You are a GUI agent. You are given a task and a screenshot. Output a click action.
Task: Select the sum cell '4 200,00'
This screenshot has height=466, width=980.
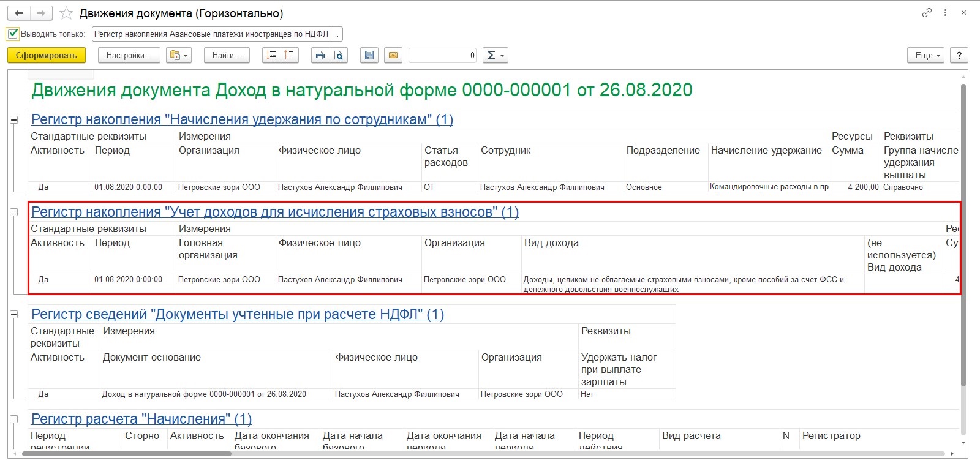click(855, 187)
